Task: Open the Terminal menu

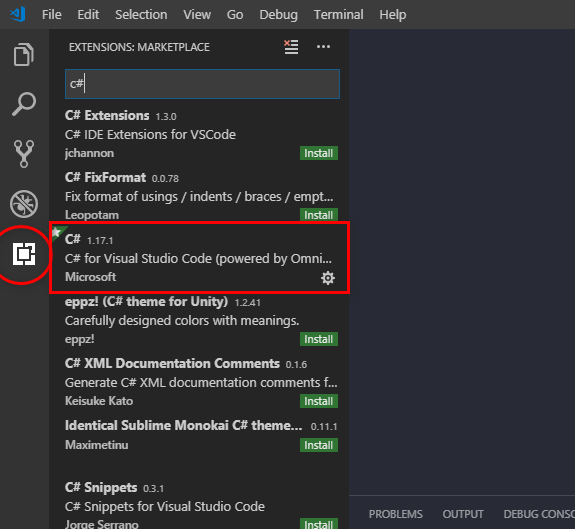Action: [x=338, y=15]
